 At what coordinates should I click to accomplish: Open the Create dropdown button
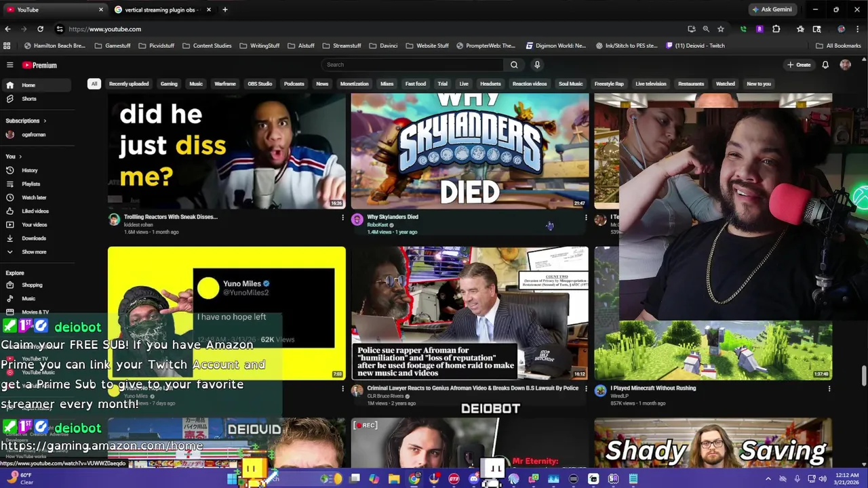tap(799, 65)
